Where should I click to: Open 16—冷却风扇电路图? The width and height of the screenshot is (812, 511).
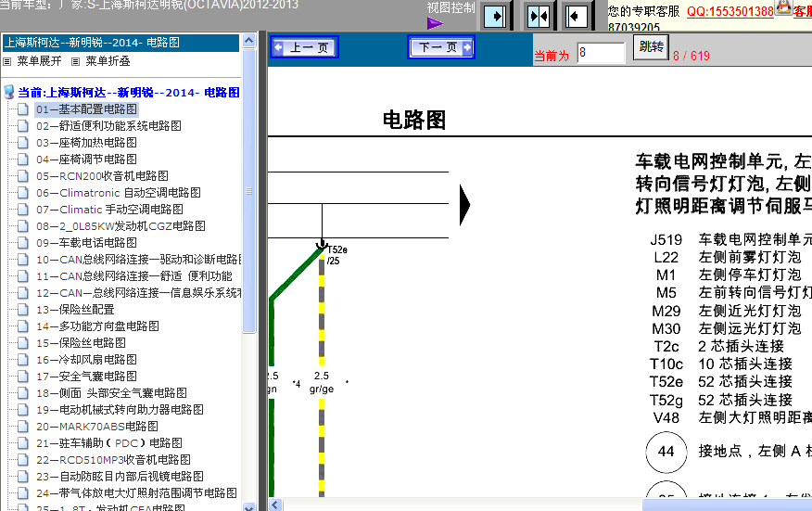pos(86,360)
